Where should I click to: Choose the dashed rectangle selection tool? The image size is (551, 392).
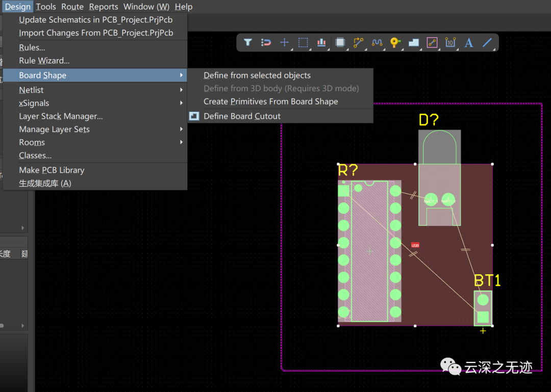click(303, 42)
